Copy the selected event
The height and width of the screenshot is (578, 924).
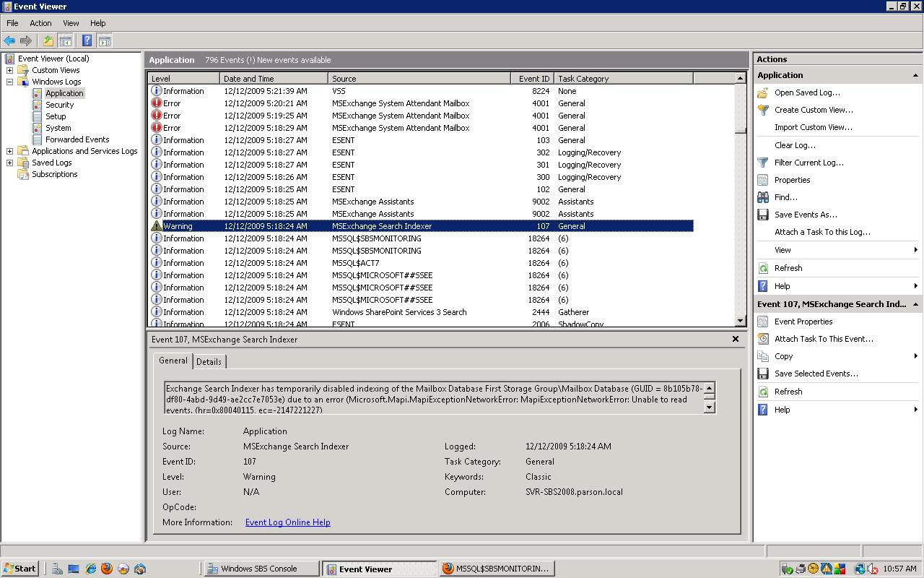(x=786, y=356)
